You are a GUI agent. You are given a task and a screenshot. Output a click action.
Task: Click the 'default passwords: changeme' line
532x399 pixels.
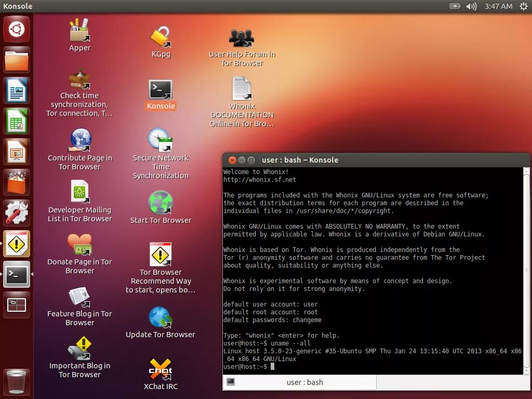pyautogui.click(x=272, y=320)
